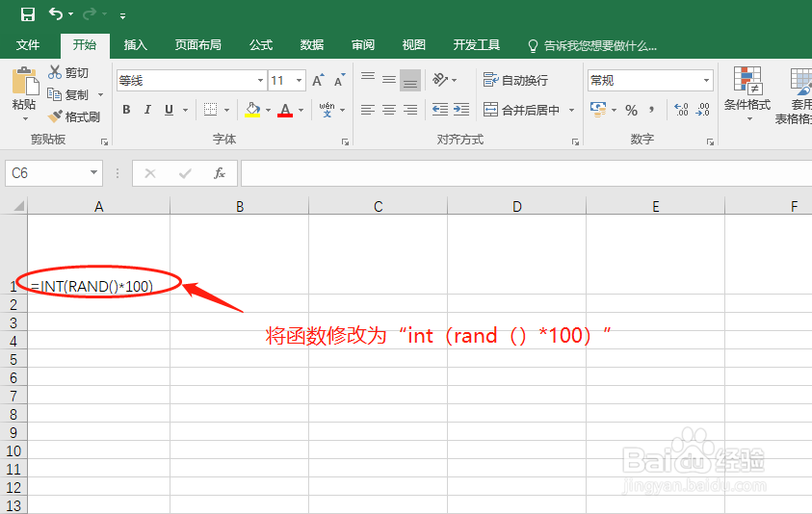Open the 文件 menu

coord(27,45)
